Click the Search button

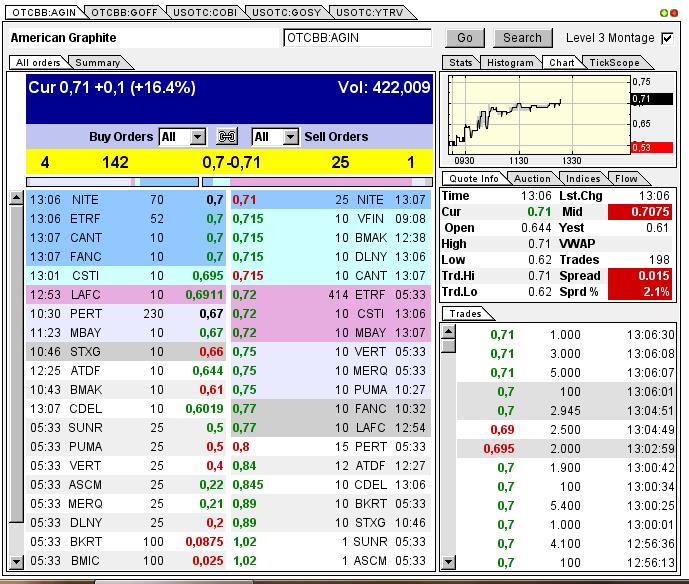(x=522, y=38)
